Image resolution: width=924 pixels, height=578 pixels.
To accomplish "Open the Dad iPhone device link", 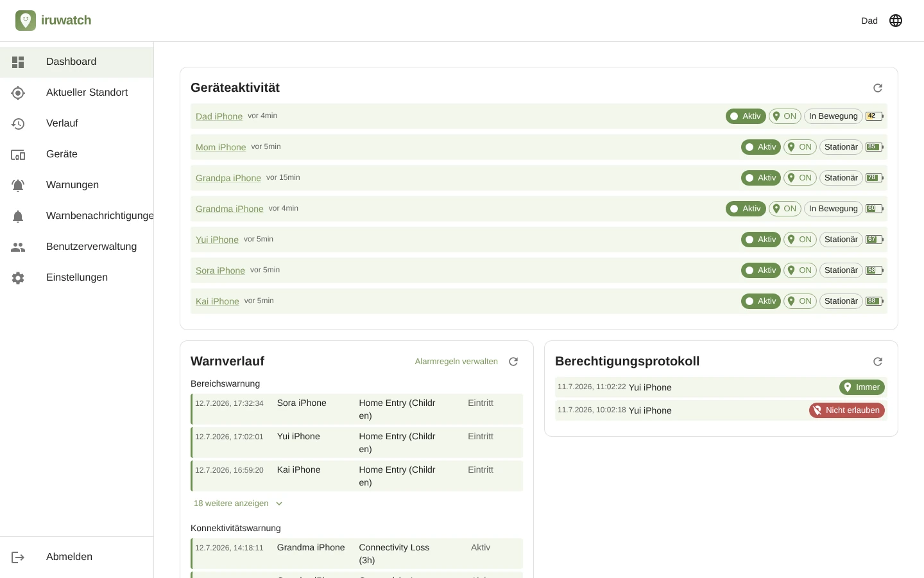I will 219,116.
